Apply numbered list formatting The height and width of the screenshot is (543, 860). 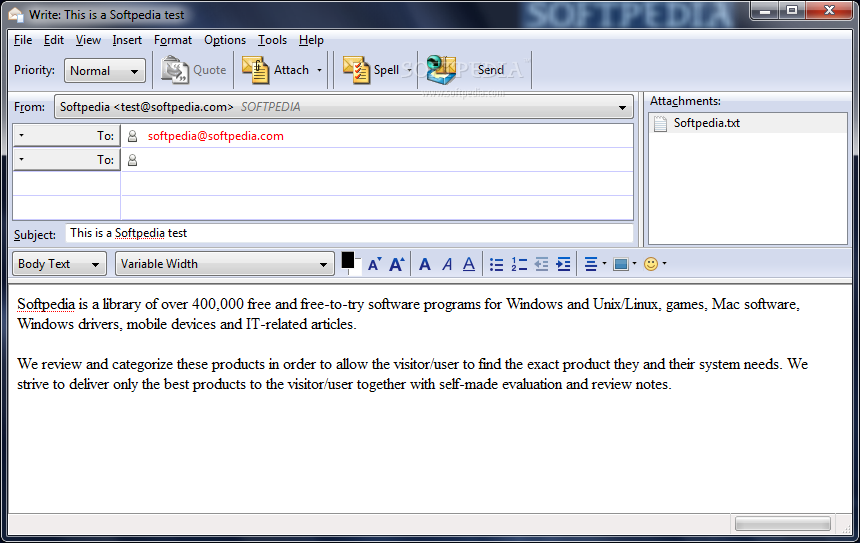tap(519, 264)
